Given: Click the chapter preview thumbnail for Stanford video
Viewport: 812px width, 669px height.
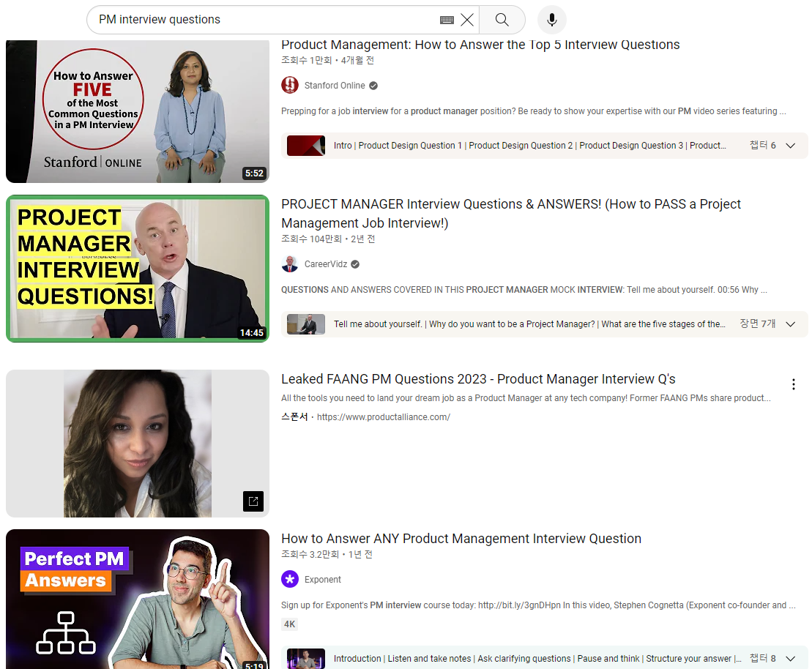Looking at the screenshot, I should (x=306, y=146).
